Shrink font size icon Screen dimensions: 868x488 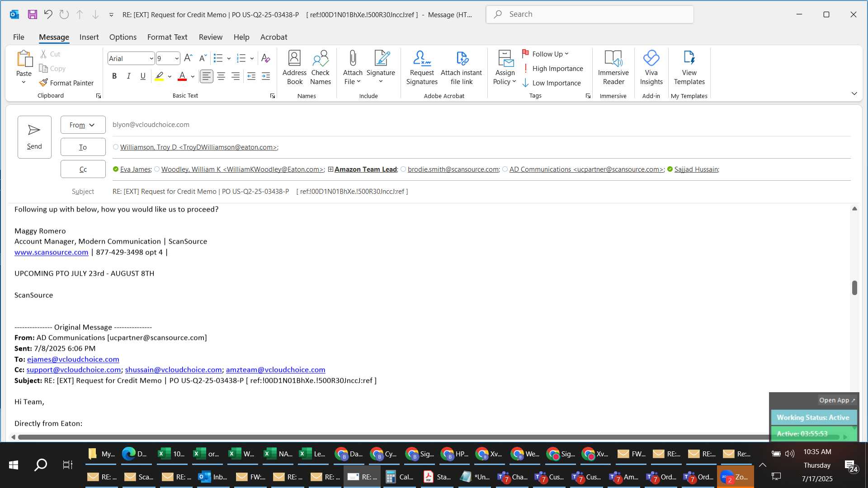pos(203,58)
